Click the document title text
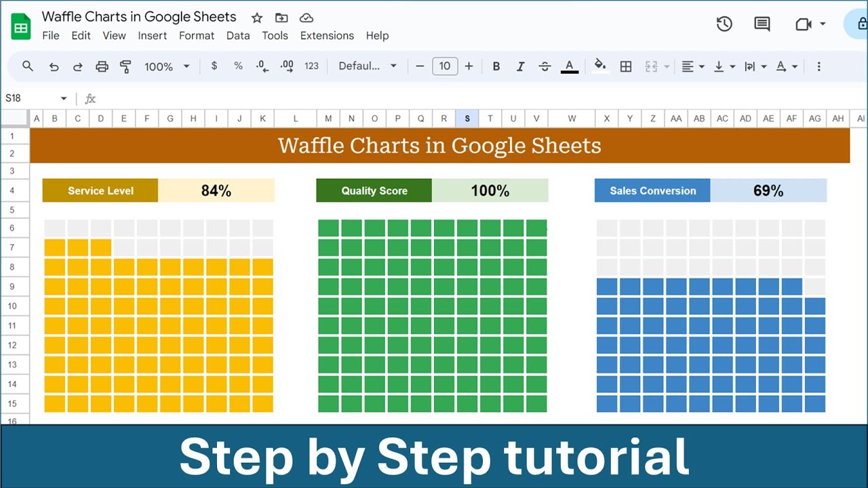This screenshot has height=488, width=868. (x=139, y=17)
